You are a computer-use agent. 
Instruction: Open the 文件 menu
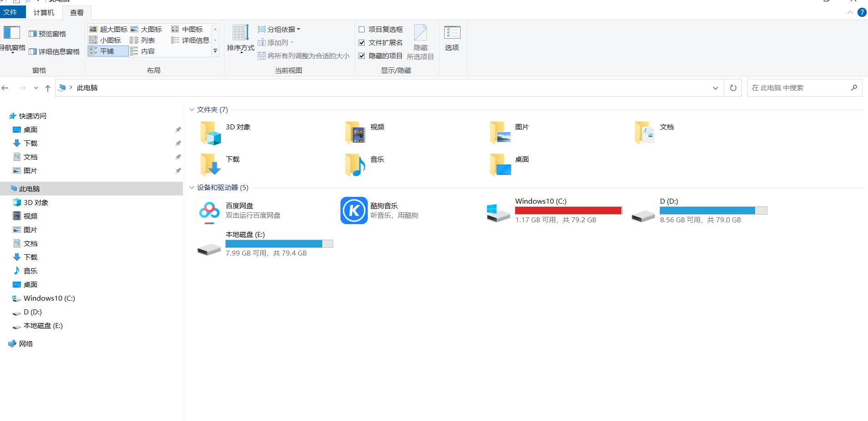[x=12, y=12]
